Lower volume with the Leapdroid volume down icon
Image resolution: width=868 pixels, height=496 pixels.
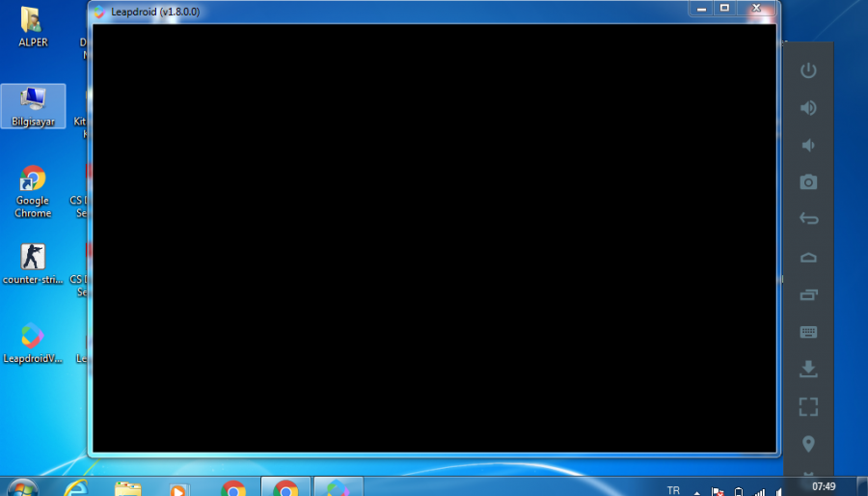click(x=808, y=145)
